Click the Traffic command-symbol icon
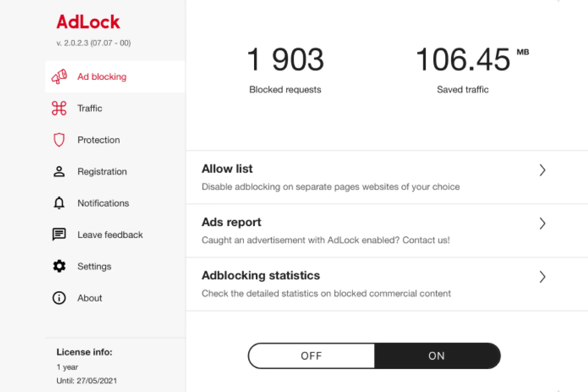 (x=59, y=108)
